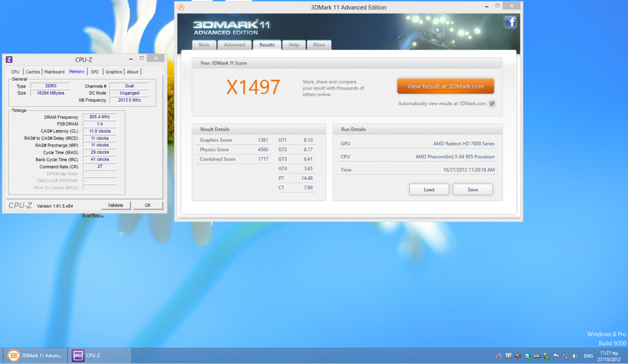
Task: Click the Channels # field showing Dual
Action: coord(129,86)
